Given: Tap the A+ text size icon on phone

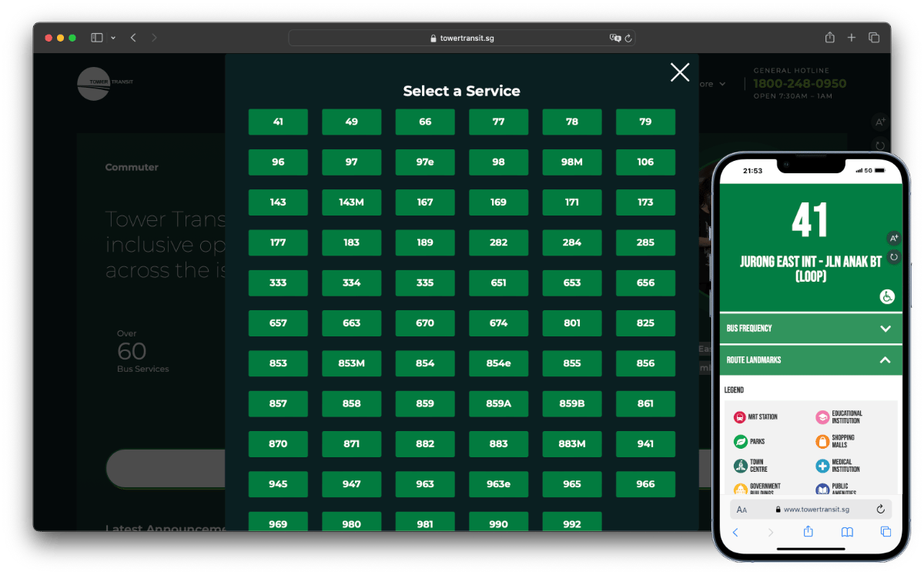Looking at the screenshot, I should (893, 239).
